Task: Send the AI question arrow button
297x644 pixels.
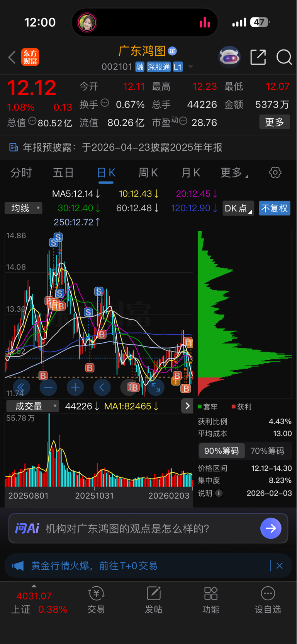Action: click(271, 528)
